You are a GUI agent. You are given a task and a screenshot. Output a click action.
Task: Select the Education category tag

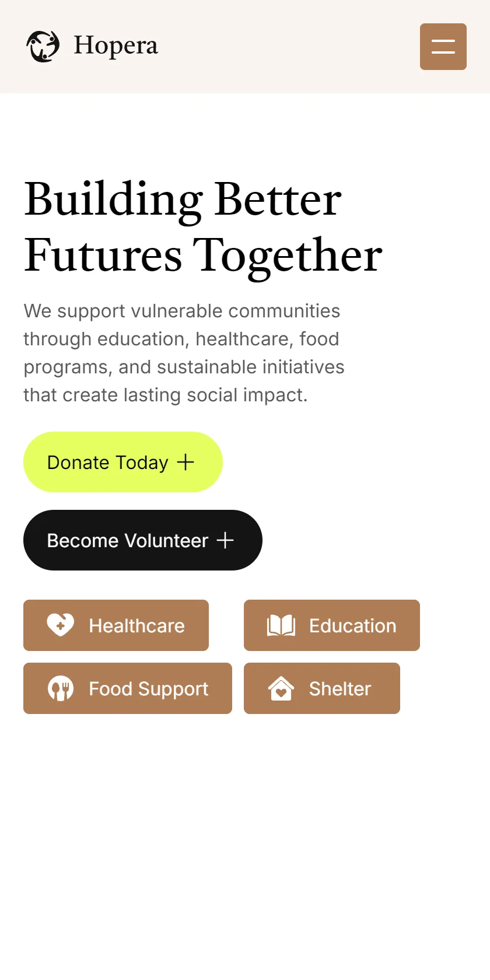point(332,625)
